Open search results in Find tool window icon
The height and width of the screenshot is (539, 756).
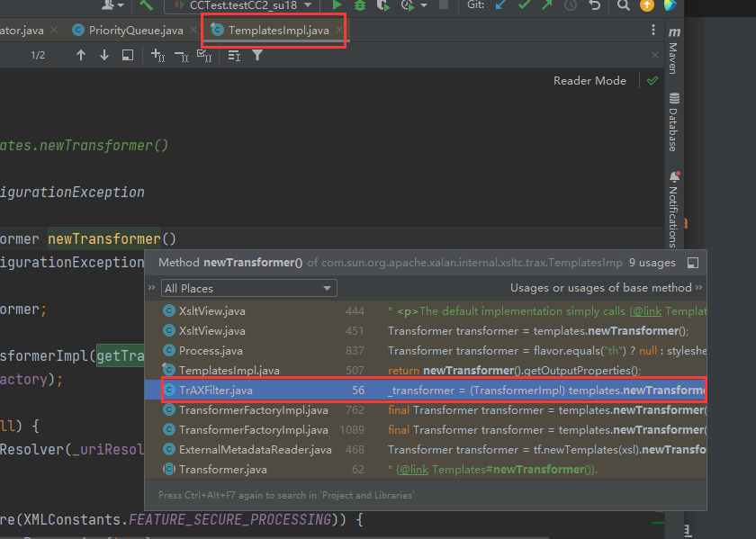[x=127, y=56]
